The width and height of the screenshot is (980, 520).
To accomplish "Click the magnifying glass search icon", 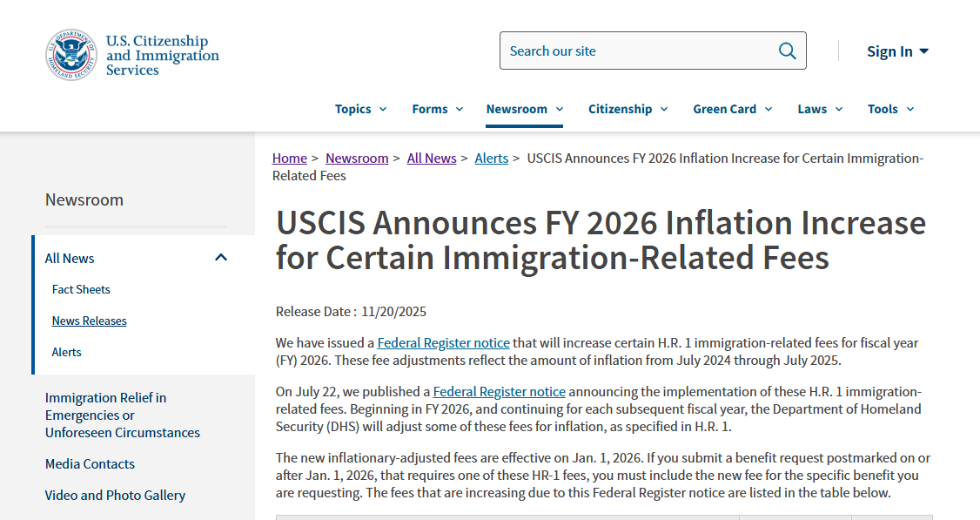I will click(787, 51).
